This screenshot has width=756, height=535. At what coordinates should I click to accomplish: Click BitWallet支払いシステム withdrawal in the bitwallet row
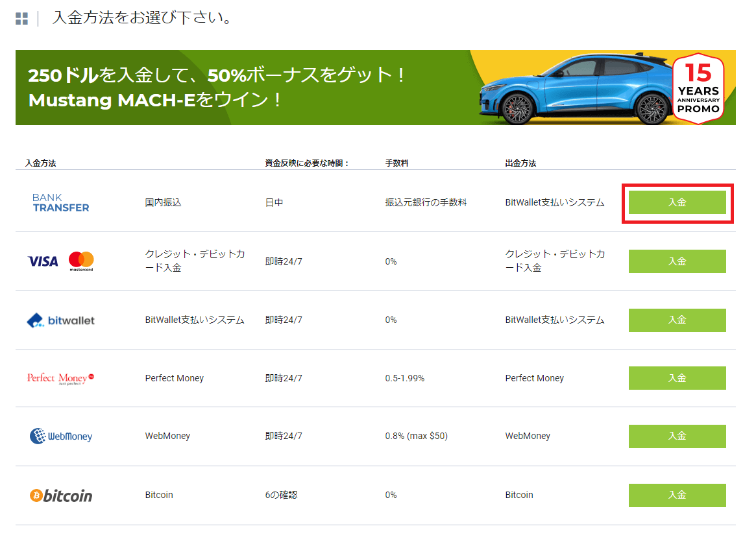coord(554,320)
